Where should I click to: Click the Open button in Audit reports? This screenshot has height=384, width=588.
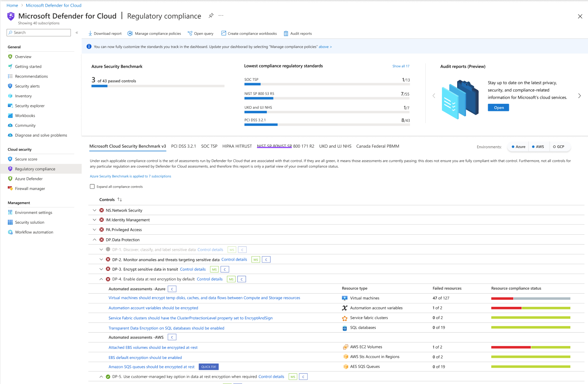pyautogui.click(x=498, y=108)
